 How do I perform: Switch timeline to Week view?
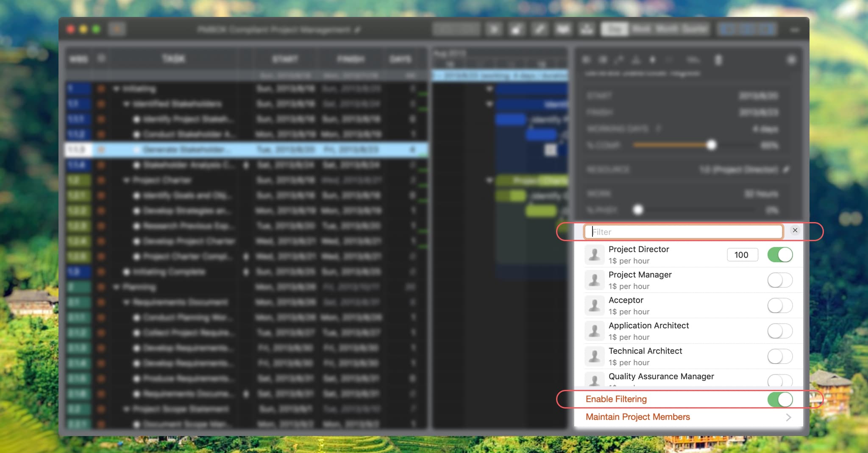[641, 29]
